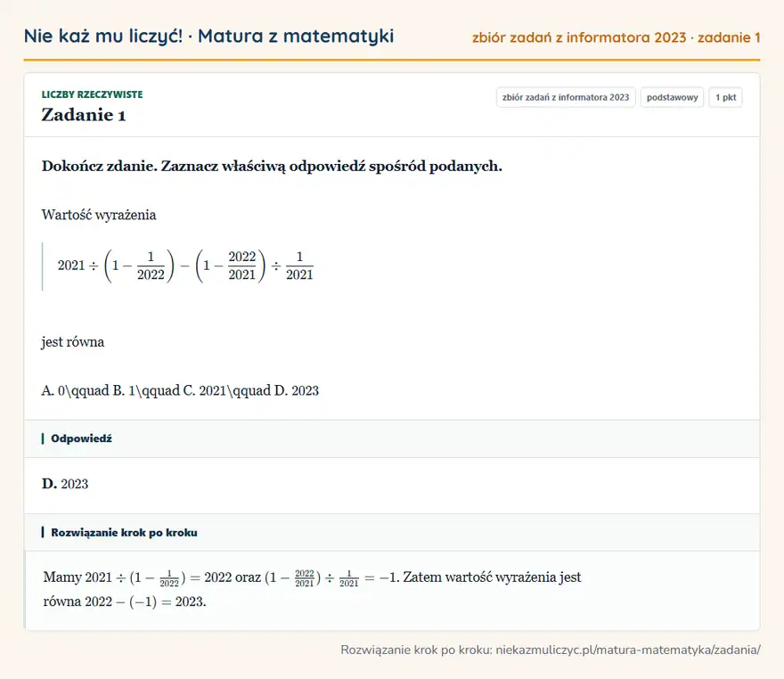The width and height of the screenshot is (784, 679).
Task: Click the 'Zadanie 1' heading
Action: coord(84,115)
